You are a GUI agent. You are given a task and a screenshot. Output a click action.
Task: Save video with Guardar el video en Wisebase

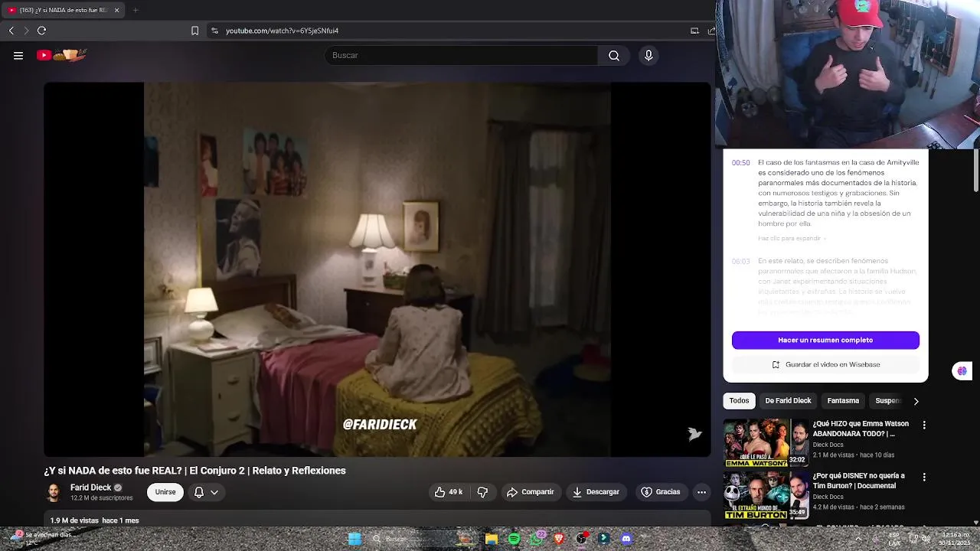point(825,364)
